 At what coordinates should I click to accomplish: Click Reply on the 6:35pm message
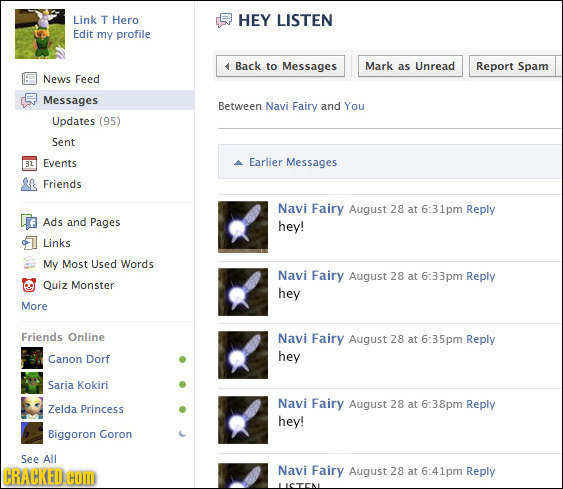tap(480, 339)
